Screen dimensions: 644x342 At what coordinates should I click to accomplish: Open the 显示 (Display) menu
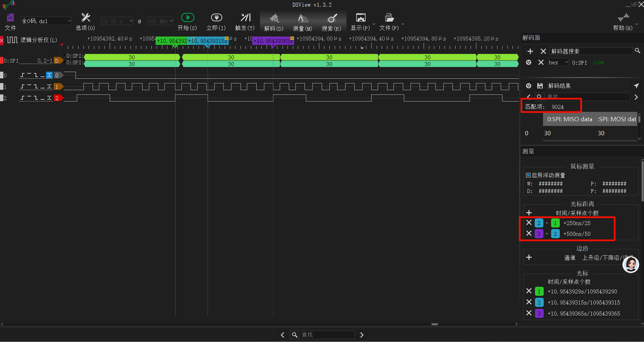[x=361, y=21]
